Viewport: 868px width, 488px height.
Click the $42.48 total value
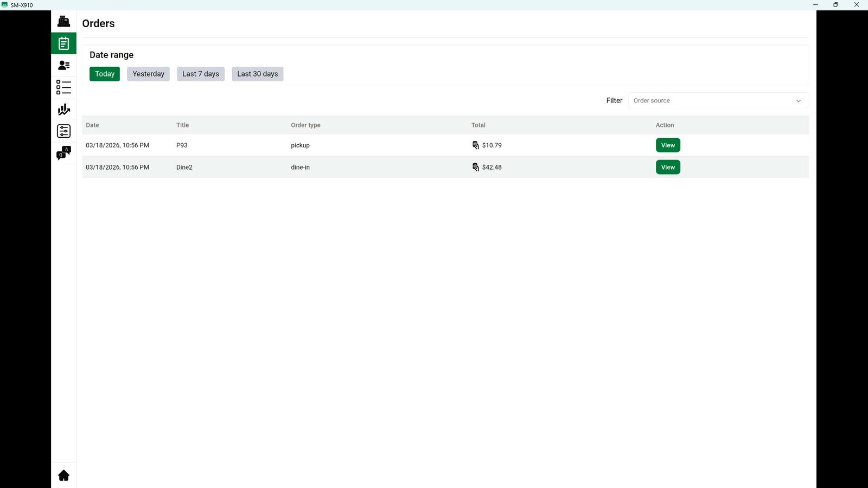pos(492,167)
